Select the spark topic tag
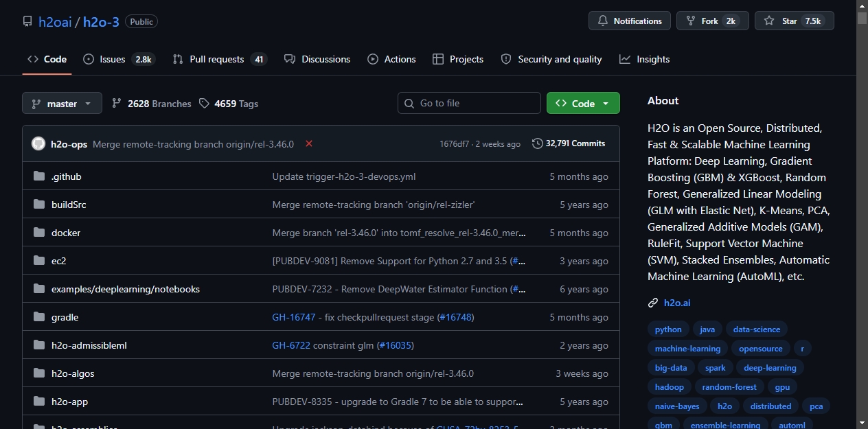The height and width of the screenshot is (429, 868). 715,368
